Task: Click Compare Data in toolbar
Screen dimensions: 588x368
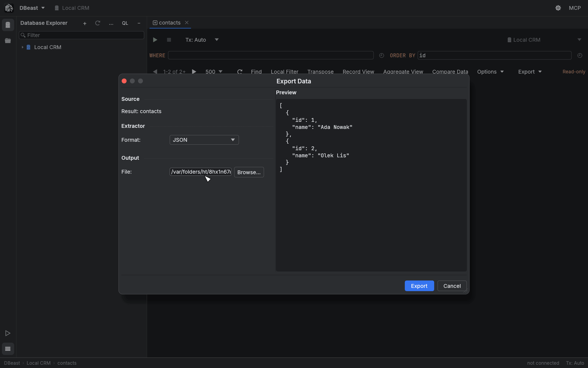Action: click(x=450, y=72)
